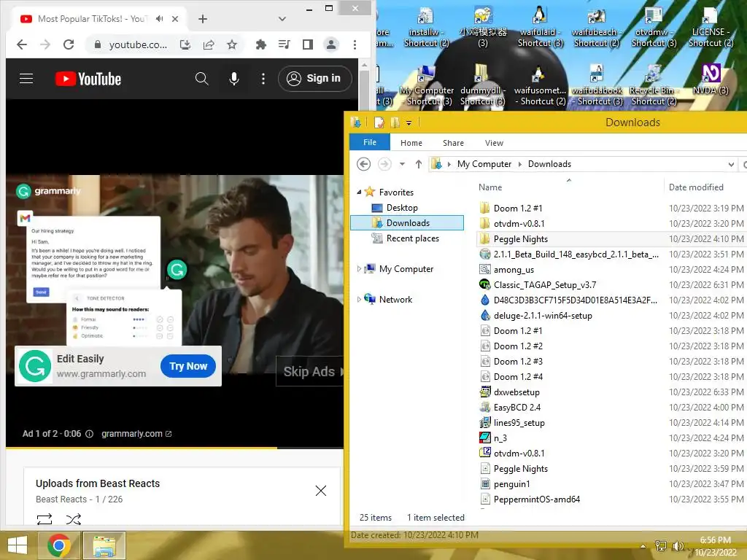Select EasyBCD 2.4 file
This screenshot has width=747, height=560.
(x=517, y=407)
